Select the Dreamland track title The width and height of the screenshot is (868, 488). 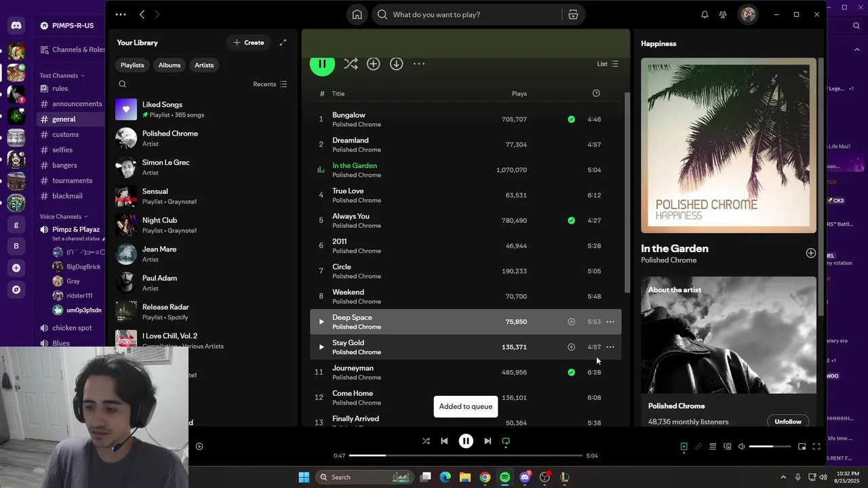tap(351, 140)
